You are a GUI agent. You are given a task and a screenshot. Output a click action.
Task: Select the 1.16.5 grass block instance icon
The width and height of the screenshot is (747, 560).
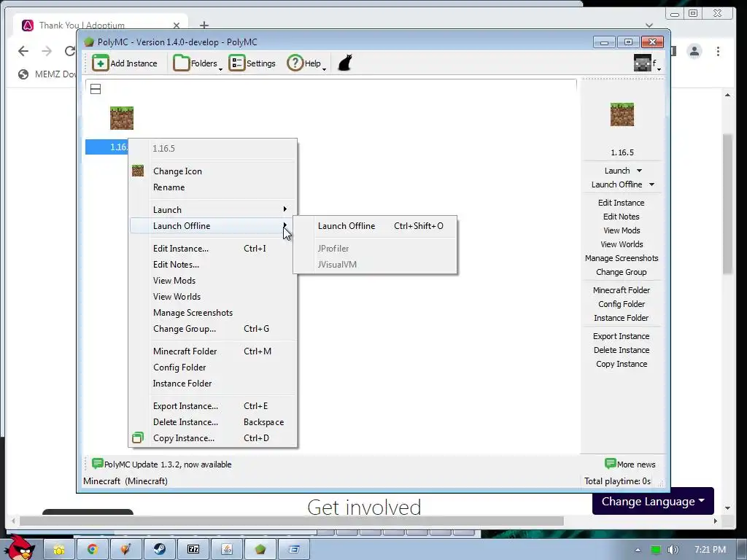pos(122,118)
